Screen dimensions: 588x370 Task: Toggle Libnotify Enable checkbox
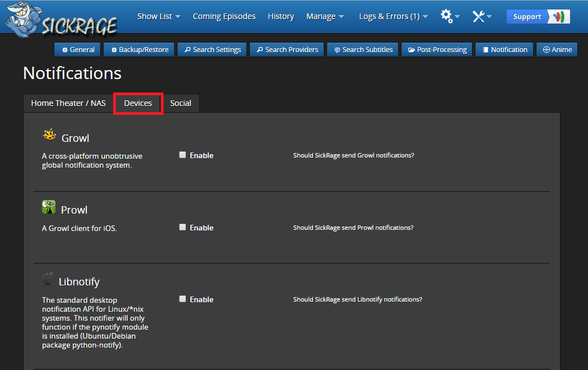(183, 299)
